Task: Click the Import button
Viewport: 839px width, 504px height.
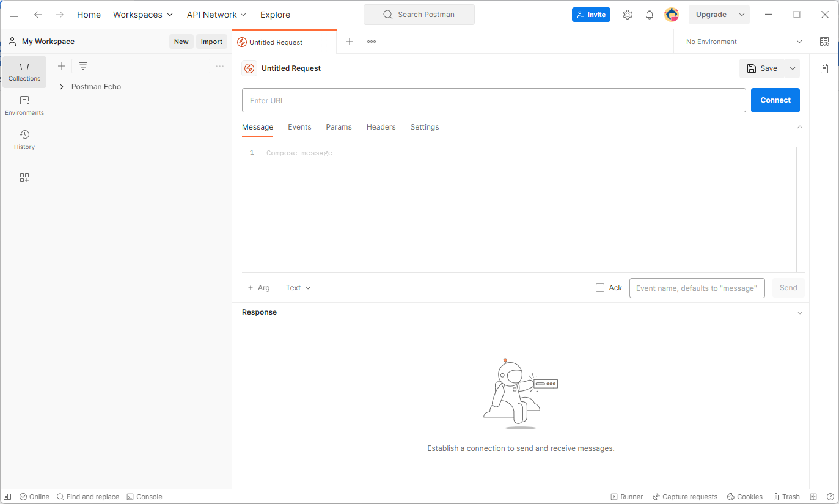Action: coord(211,42)
